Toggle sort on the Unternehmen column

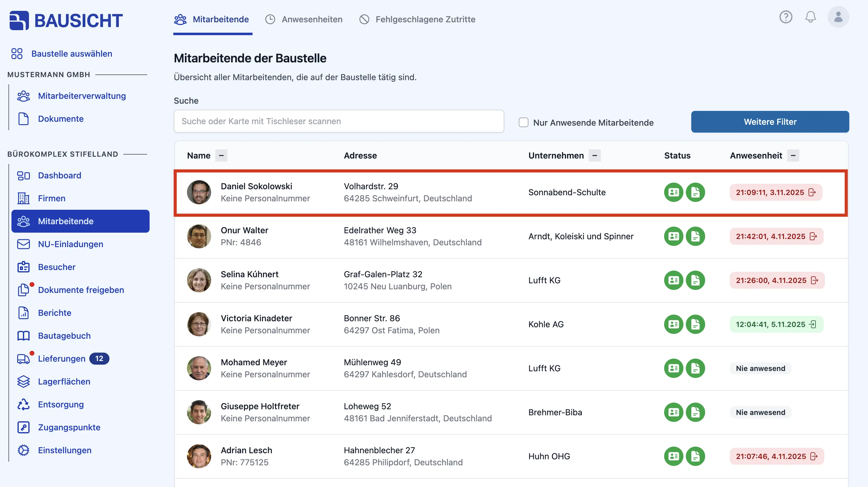594,156
